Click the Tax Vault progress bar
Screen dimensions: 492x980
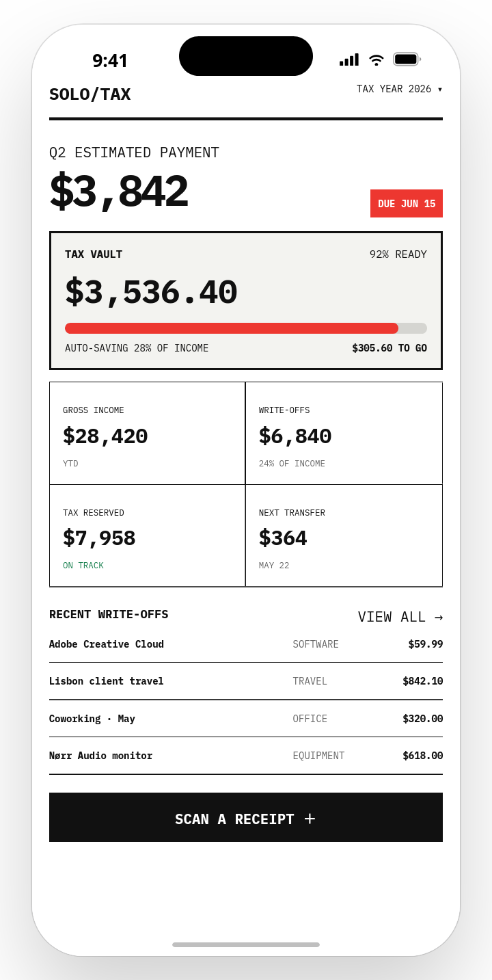pos(246,328)
